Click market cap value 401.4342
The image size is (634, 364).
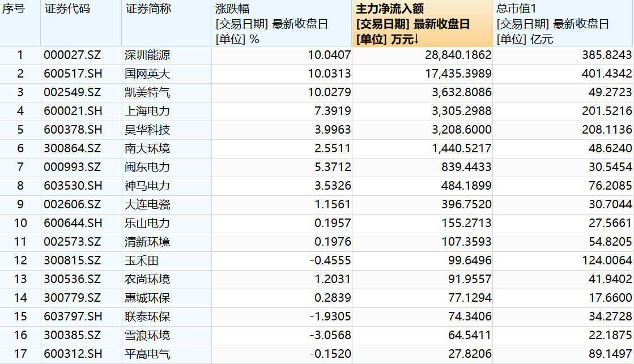point(607,74)
